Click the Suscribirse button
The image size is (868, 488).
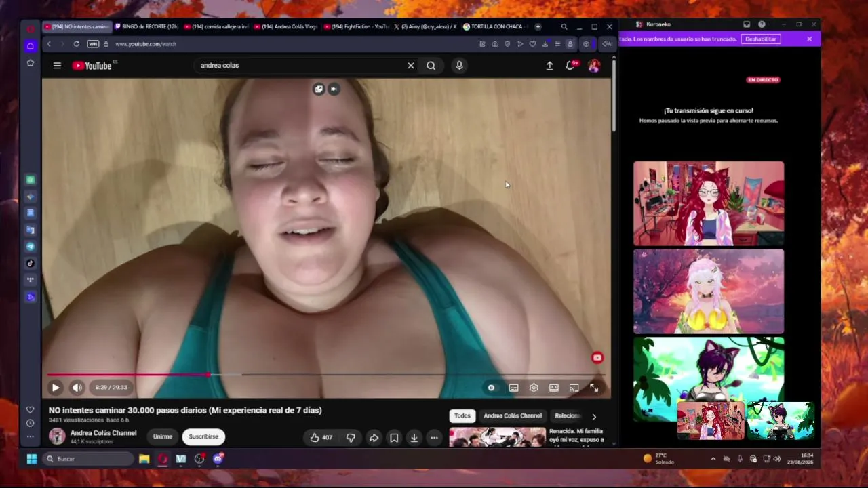coord(203,437)
